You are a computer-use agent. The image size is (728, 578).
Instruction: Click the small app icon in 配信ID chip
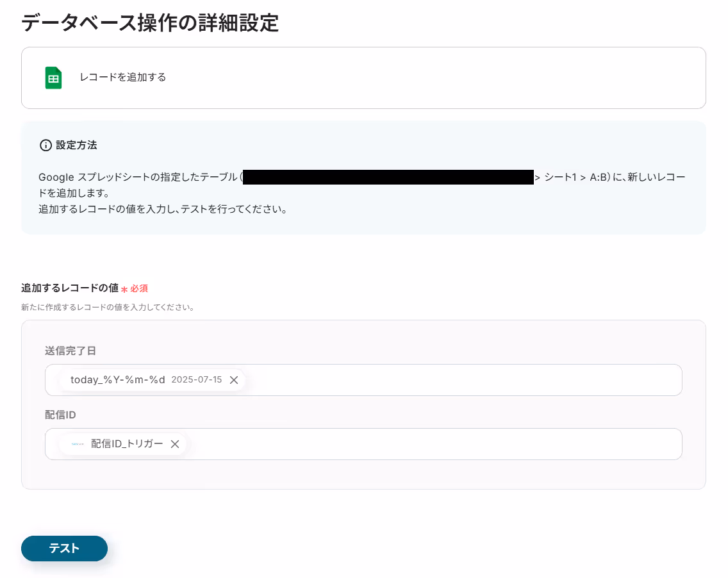[78, 444]
